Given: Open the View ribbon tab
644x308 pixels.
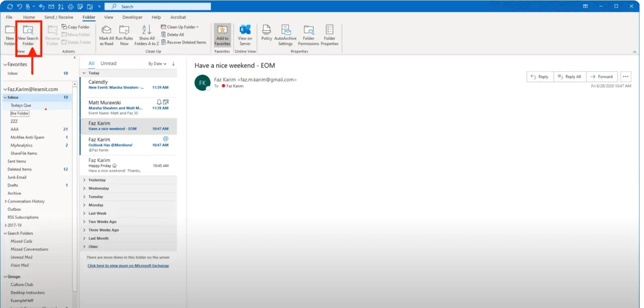Looking at the screenshot, I should coord(109,17).
